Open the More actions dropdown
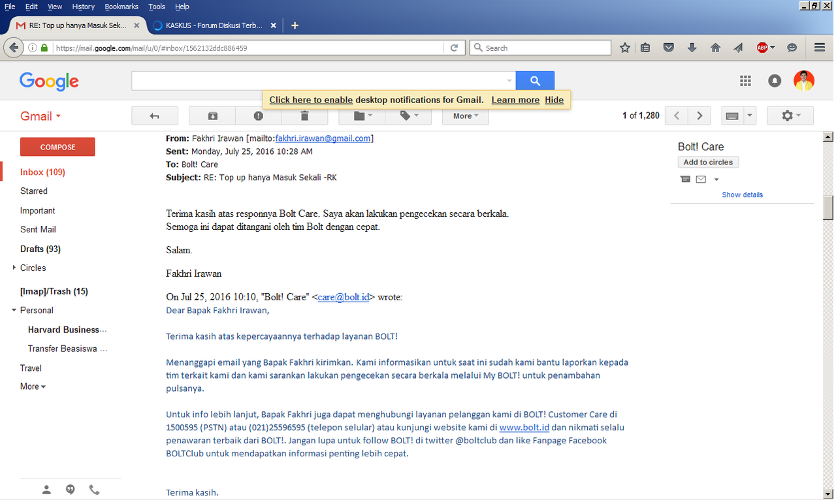The height and width of the screenshot is (504, 836). 466,116
